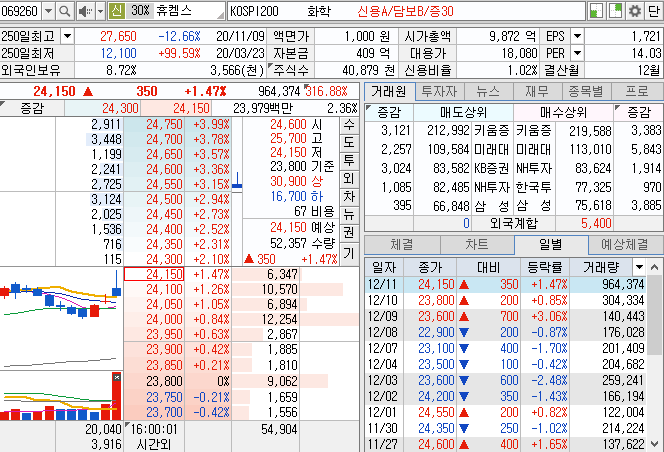
Task: Click the 뉴 side button
Action: (x=349, y=215)
